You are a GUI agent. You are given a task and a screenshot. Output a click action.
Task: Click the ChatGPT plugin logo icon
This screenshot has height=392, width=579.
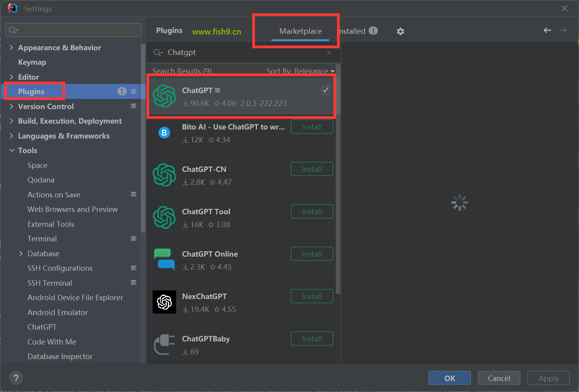click(x=164, y=96)
